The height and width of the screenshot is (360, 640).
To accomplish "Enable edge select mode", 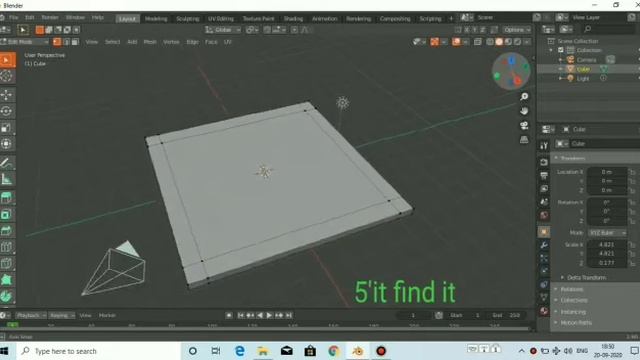I will pos(67,42).
